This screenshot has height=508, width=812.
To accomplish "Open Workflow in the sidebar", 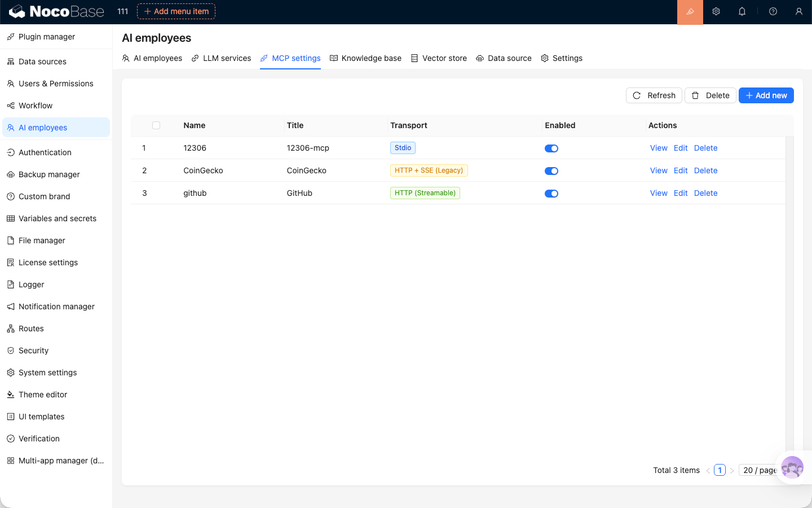I will click(x=36, y=106).
